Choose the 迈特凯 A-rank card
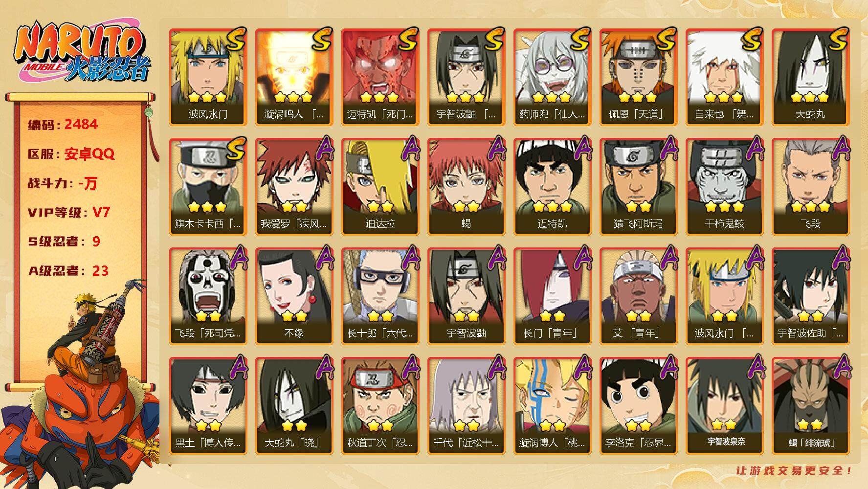Screen dimensions: 868x489 pyautogui.click(x=553, y=187)
